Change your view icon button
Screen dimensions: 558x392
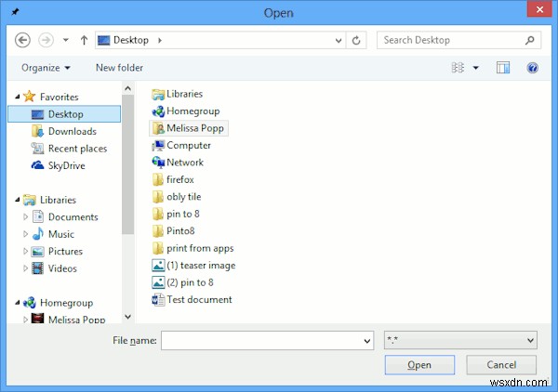coord(458,68)
